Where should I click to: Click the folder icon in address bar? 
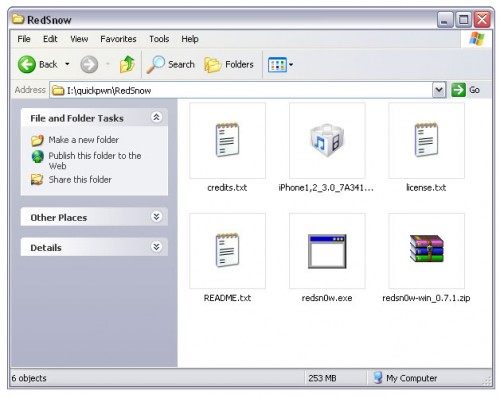(x=58, y=90)
